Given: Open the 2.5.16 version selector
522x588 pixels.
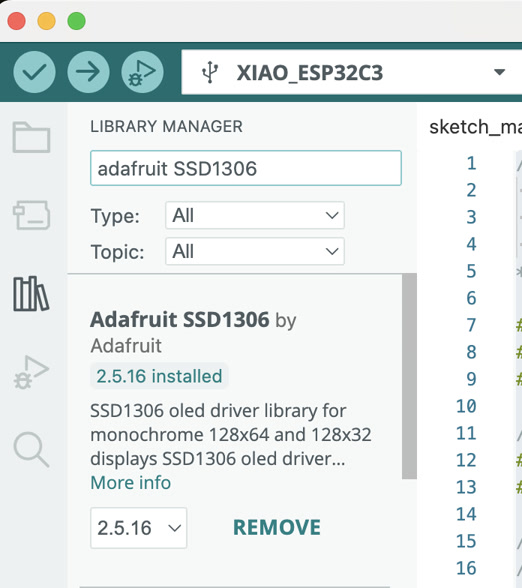Looking at the screenshot, I should pyautogui.click(x=138, y=528).
